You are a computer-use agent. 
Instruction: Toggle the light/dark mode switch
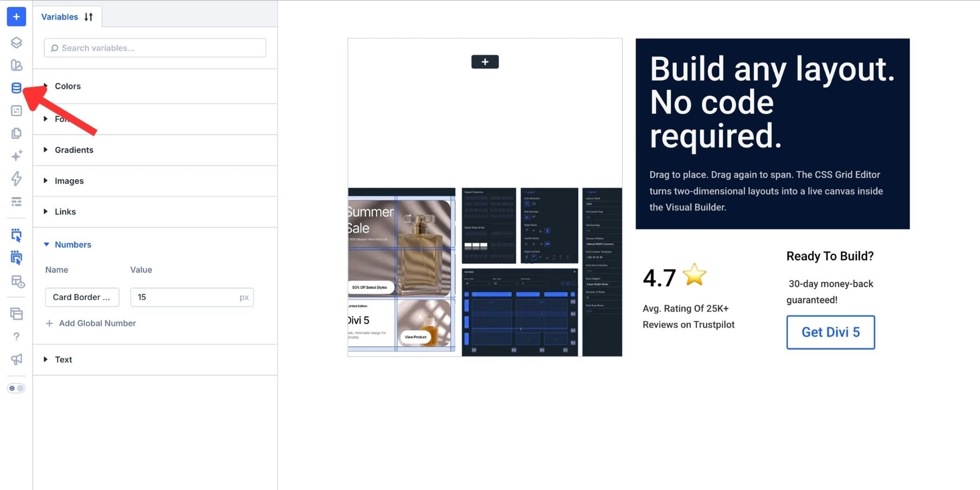[x=16, y=388]
